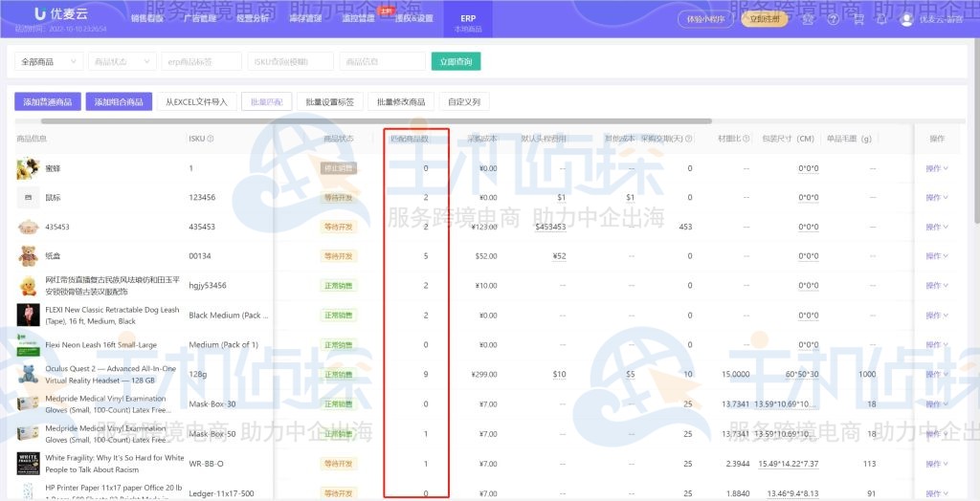Click the 立即查询 search button

pos(456,61)
